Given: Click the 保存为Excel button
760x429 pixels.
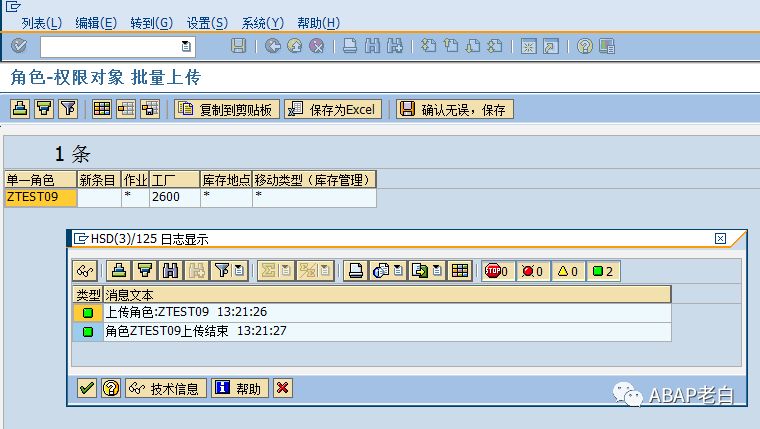Looking at the screenshot, I should click(x=333, y=109).
